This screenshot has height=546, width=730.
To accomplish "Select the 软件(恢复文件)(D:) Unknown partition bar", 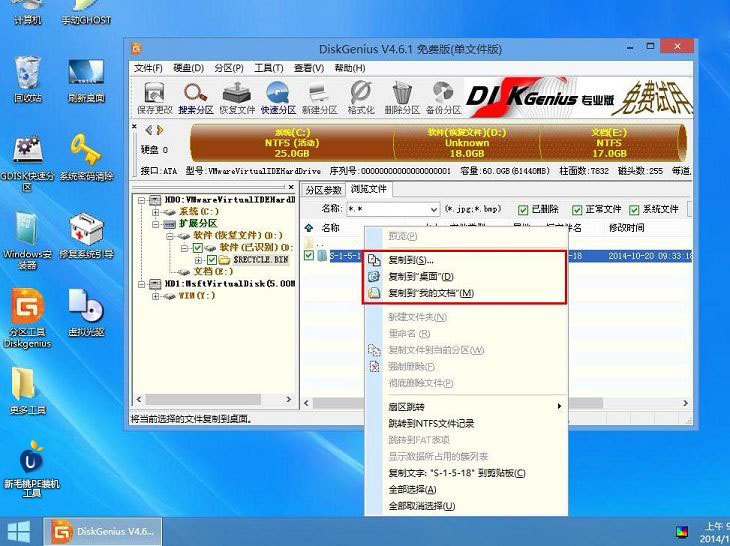I will click(x=466, y=143).
